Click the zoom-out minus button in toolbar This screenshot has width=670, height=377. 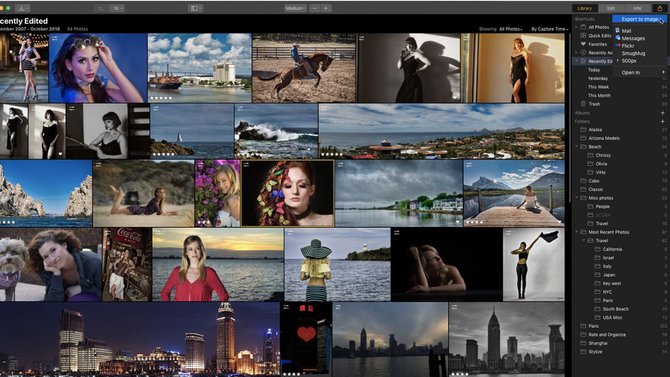tap(314, 8)
